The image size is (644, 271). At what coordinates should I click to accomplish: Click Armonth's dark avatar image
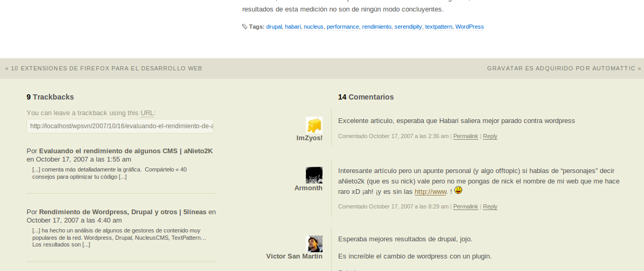pos(314,175)
